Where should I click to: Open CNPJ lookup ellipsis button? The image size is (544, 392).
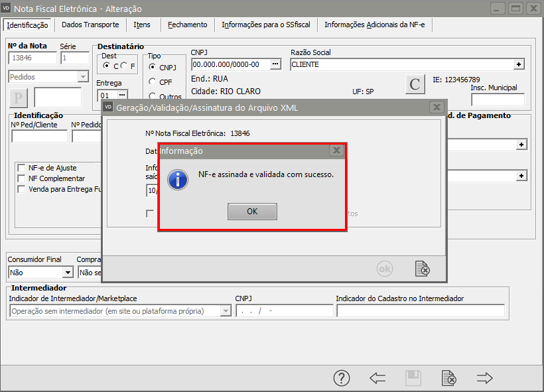tap(275, 64)
